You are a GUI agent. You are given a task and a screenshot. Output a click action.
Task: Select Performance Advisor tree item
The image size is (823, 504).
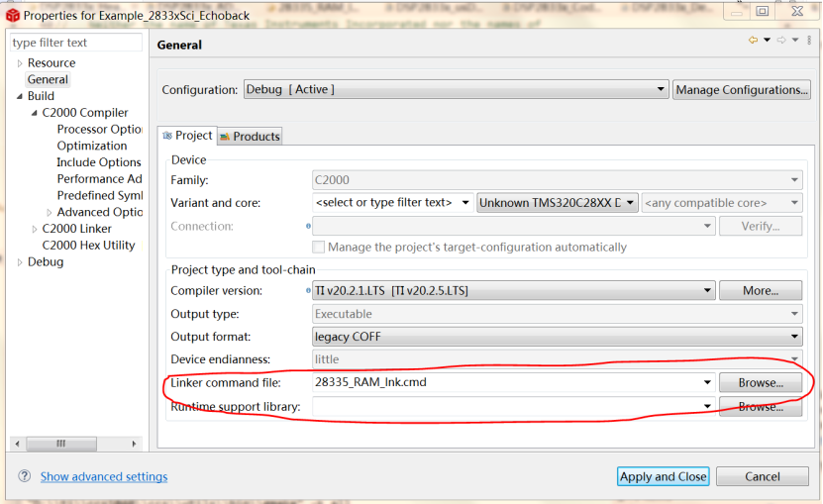pyautogui.click(x=100, y=179)
